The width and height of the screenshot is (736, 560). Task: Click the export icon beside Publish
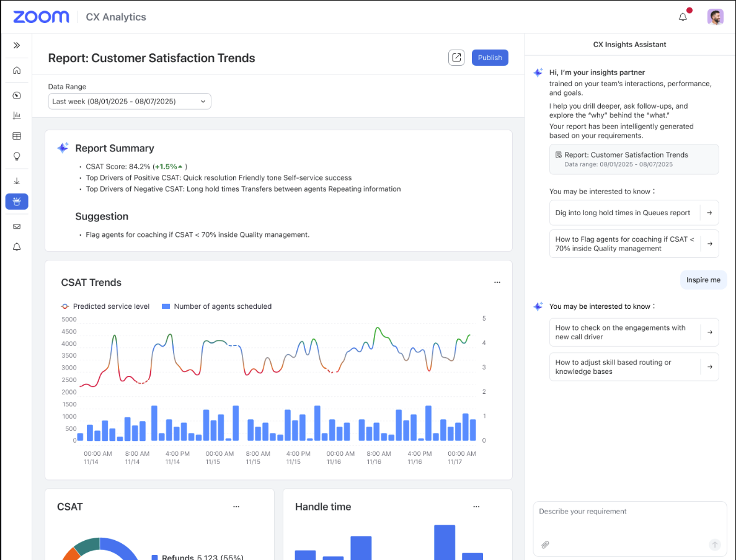[456, 58]
